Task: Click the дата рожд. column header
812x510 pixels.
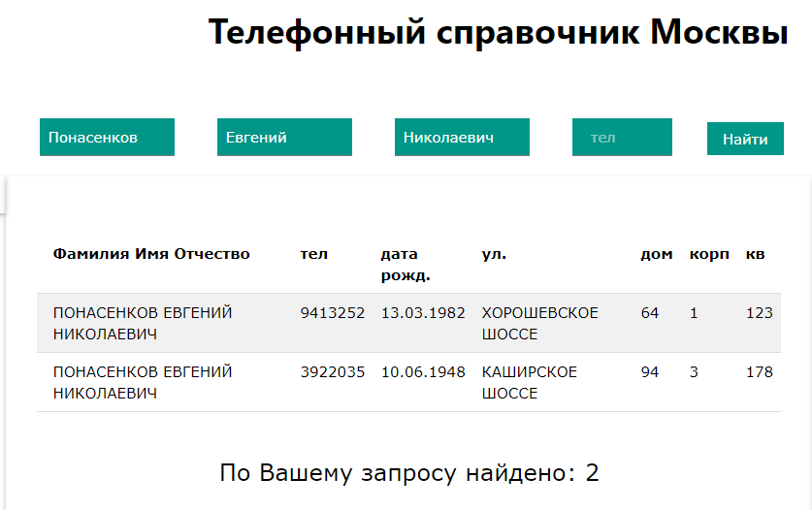Action: coord(406,265)
